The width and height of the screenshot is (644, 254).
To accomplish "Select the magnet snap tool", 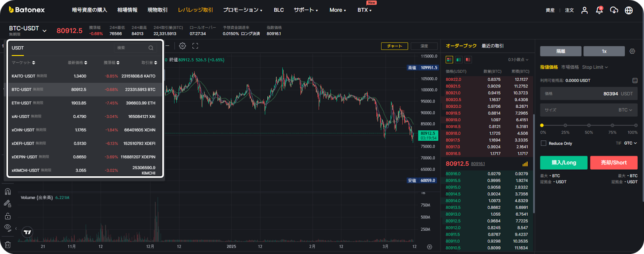I will click(x=8, y=192).
